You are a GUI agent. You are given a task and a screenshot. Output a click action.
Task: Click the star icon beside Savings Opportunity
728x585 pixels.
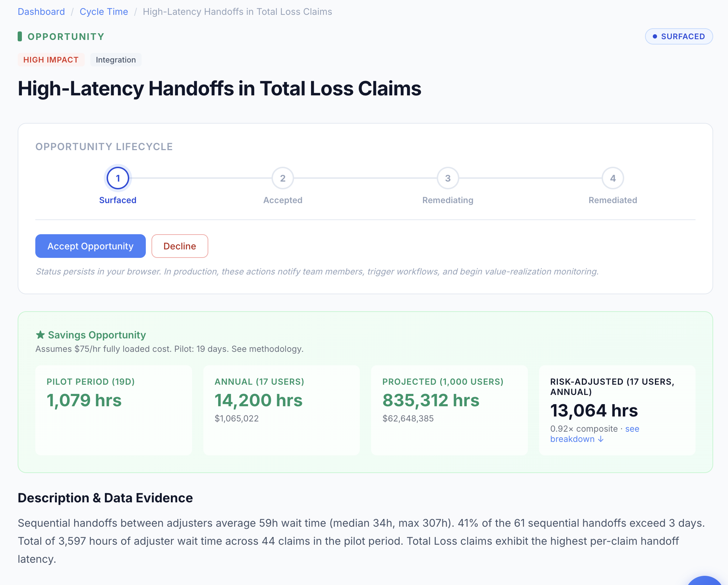coord(40,334)
